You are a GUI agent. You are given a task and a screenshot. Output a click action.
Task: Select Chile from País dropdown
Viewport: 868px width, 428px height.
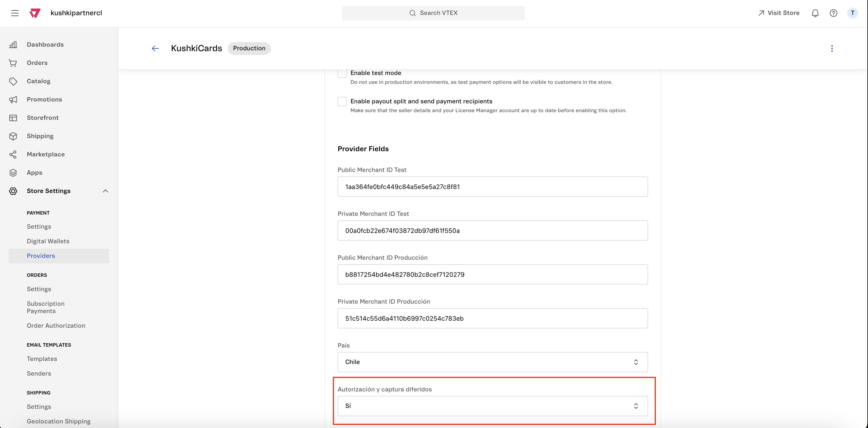pyautogui.click(x=492, y=362)
